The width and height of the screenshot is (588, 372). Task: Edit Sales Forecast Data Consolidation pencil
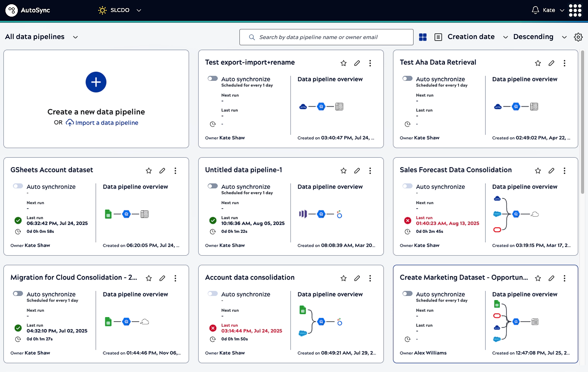(x=552, y=171)
